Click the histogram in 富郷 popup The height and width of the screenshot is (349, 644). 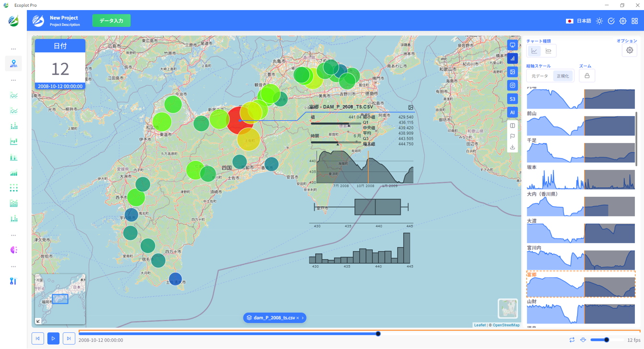point(360,248)
